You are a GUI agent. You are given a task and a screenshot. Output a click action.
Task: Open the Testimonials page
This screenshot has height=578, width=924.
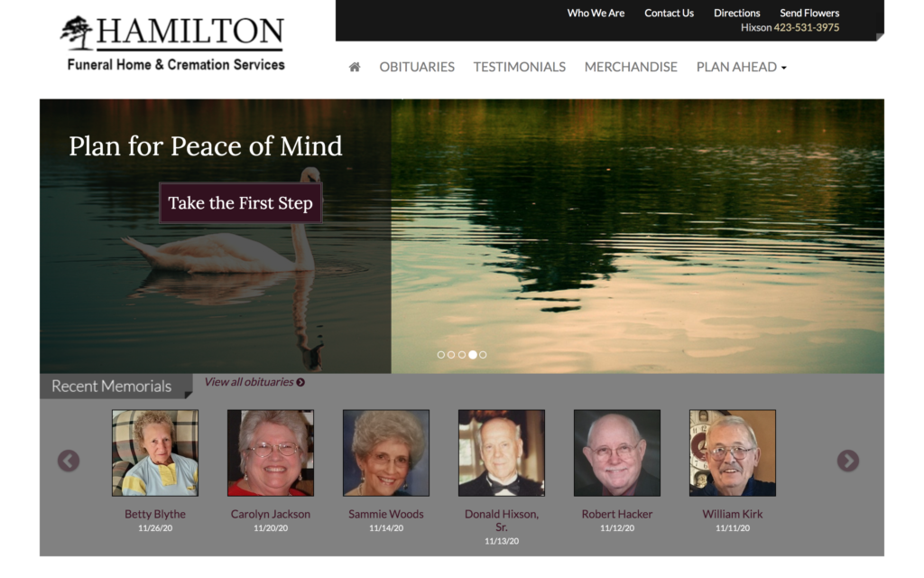[519, 67]
